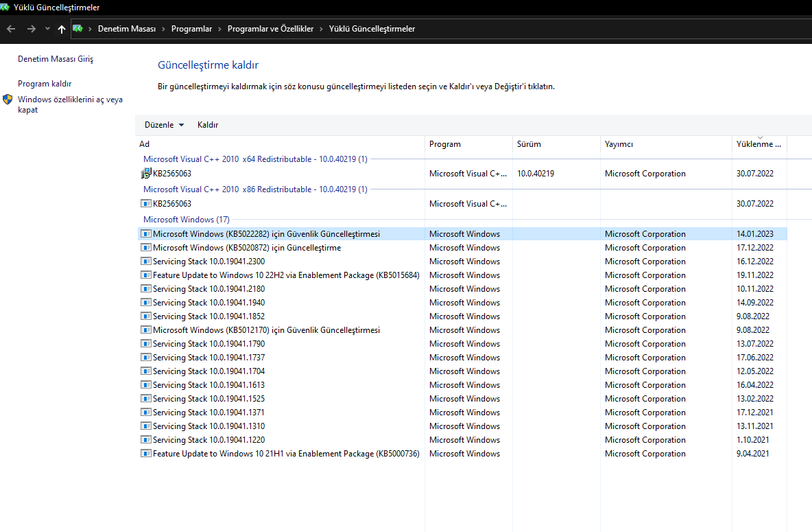Screen dimensions: 812x532
Task: Expand chevron after Programlar ve Özellikler
Action: [x=322, y=29]
